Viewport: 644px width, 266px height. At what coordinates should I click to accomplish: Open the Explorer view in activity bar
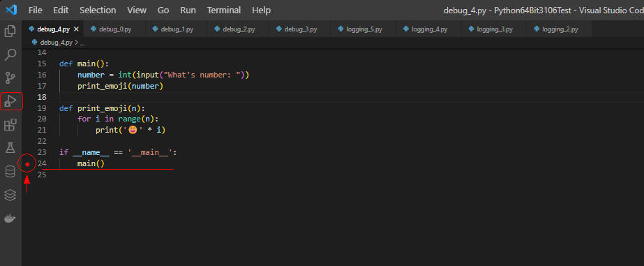(x=10, y=31)
